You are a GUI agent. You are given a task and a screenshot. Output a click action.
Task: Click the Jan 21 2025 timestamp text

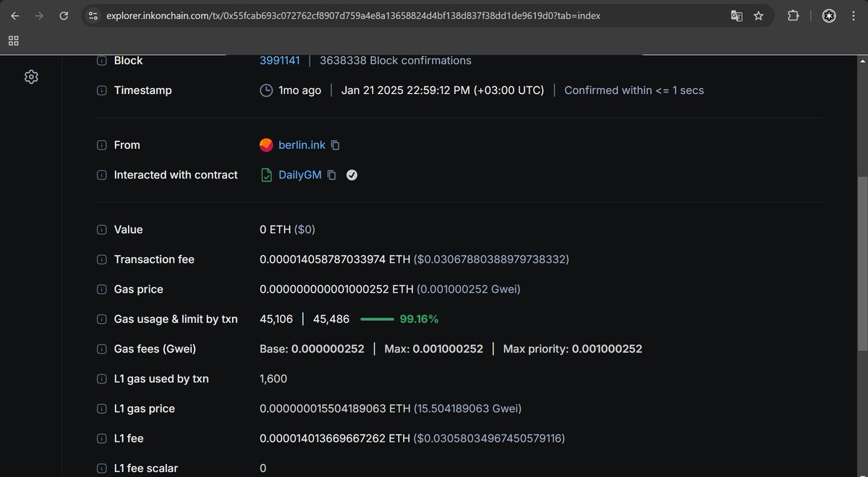tap(443, 90)
